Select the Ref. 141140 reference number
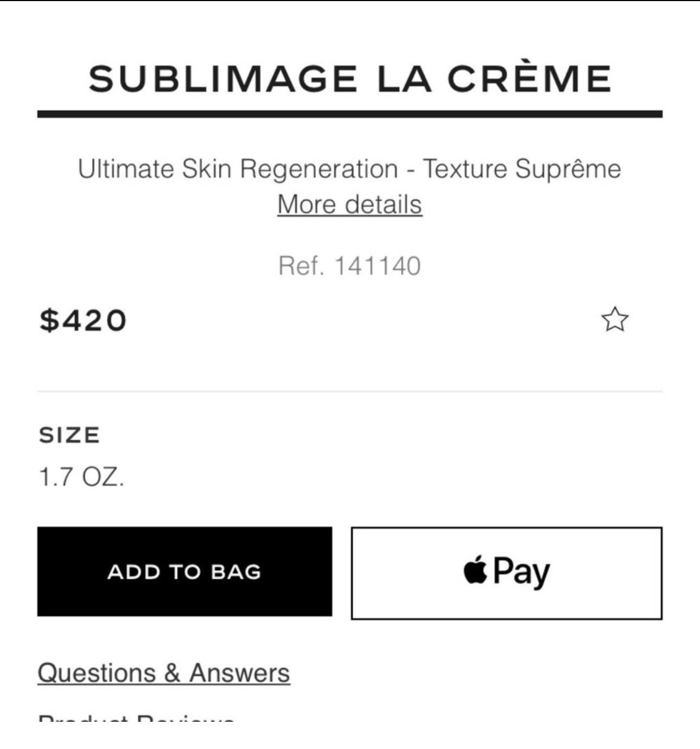The width and height of the screenshot is (700, 749). click(349, 266)
